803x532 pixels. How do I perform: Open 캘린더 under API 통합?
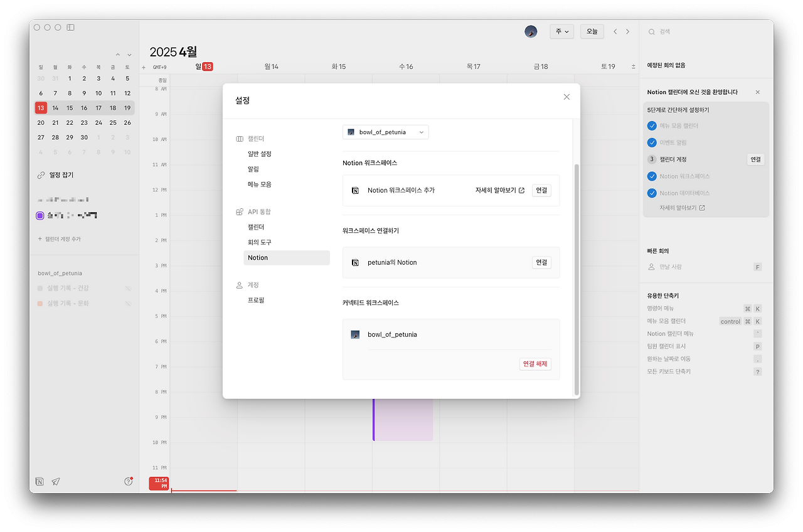(256, 227)
